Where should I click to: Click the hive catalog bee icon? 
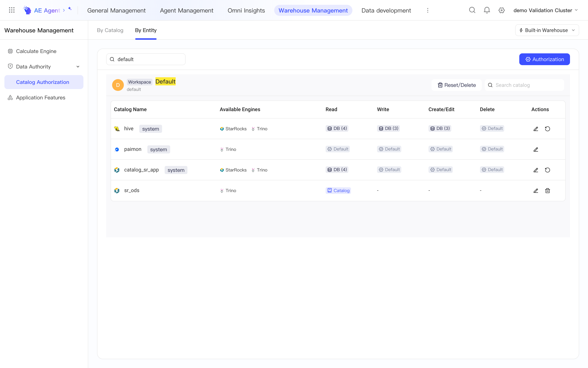pyautogui.click(x=117, y=129)
